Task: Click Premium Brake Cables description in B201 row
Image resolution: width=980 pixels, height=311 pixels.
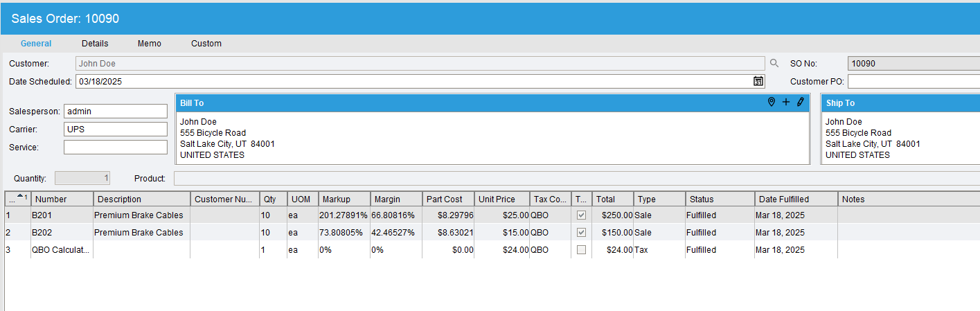Action: click(x=142, y=215)
